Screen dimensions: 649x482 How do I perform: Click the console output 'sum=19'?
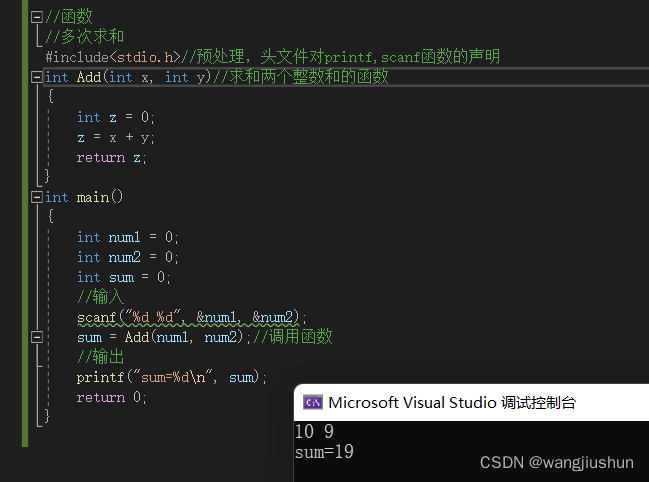click(324, 452)
